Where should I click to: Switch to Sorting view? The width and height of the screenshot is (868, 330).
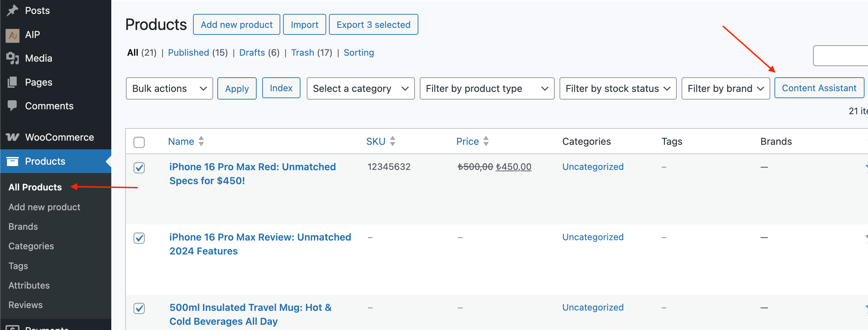359,53
